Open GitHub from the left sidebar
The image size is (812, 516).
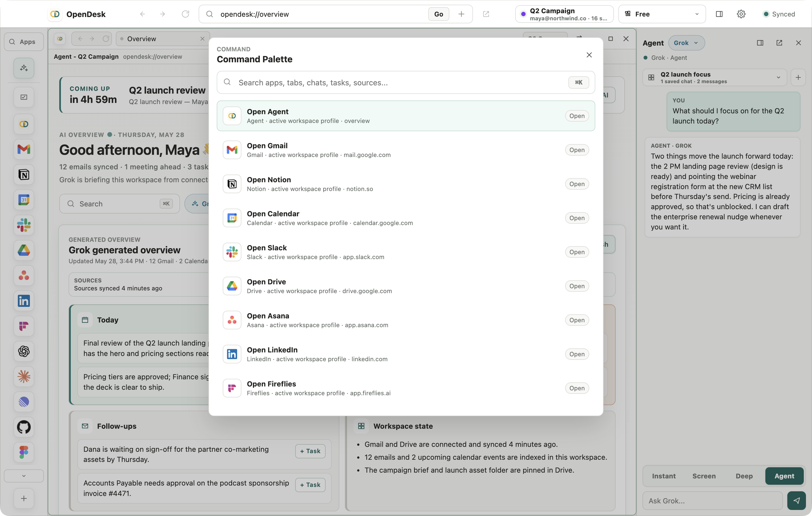[x=24, y=427]
